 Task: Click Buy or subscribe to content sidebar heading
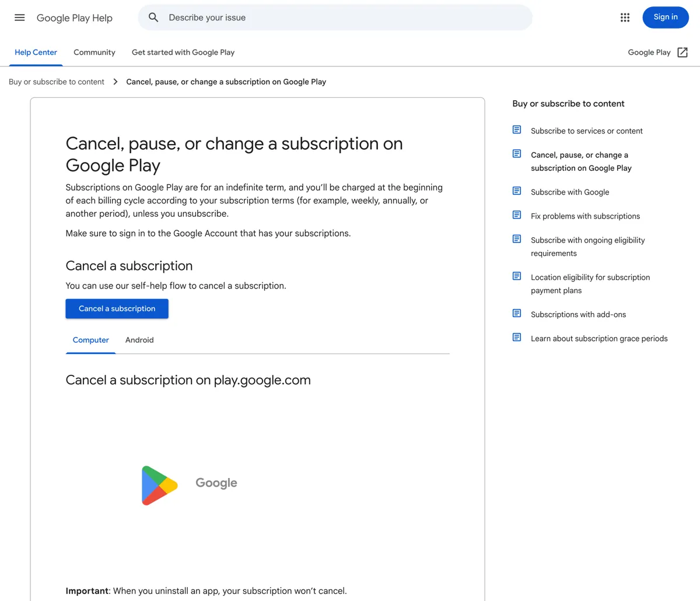pyautogui.click(x=568, y=104)
